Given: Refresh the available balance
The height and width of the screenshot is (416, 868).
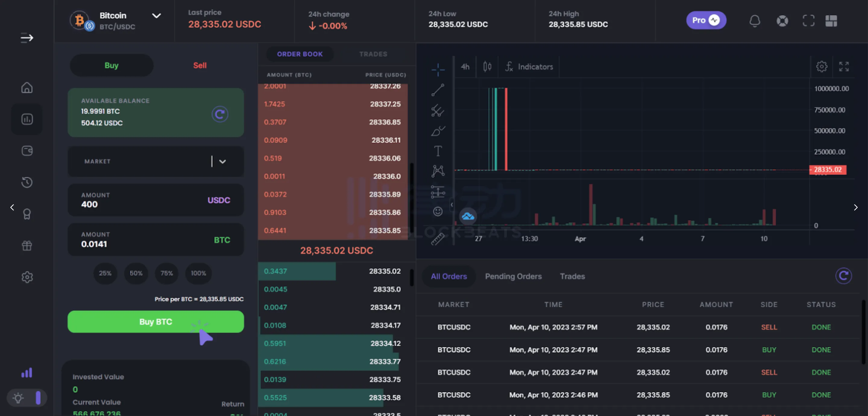Looking at the screenshot, I should pos(220,114).
